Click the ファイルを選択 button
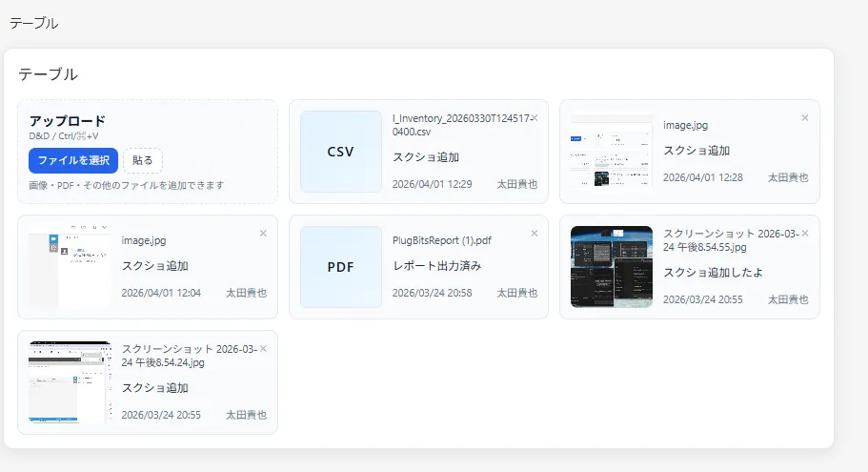 [73, 160]
